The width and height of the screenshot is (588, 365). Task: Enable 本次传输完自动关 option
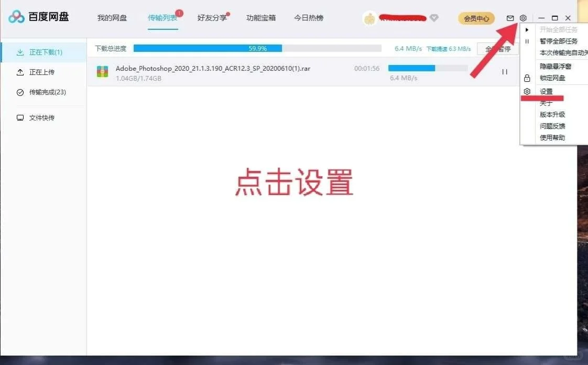click(557, 53)
